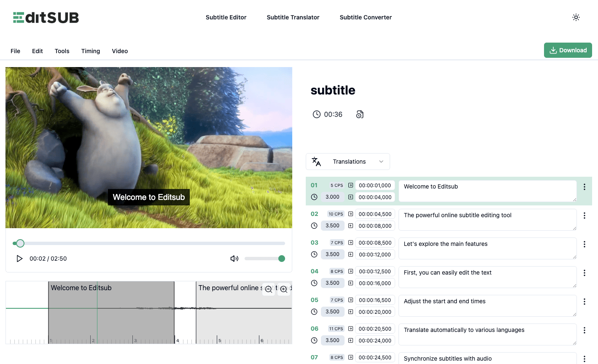Click the file history icon next to 00:36
Viewport: 598px width, 364px height.
click(360, 114)
